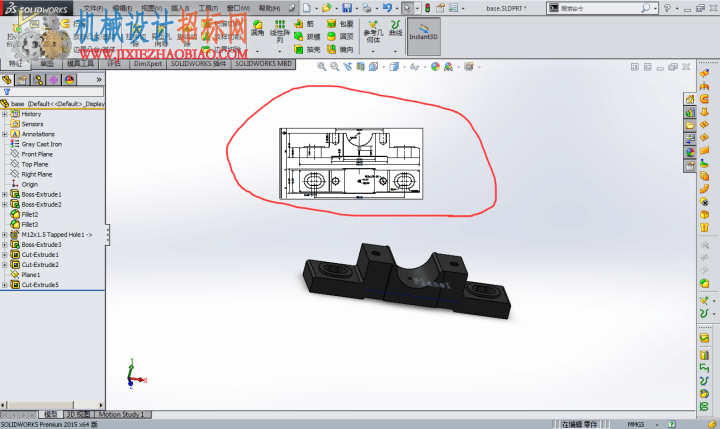The image size is (720, 429).
Task: Click the PropertyManager tab icon
Action: pyautogui.click(x=22, y=80)
